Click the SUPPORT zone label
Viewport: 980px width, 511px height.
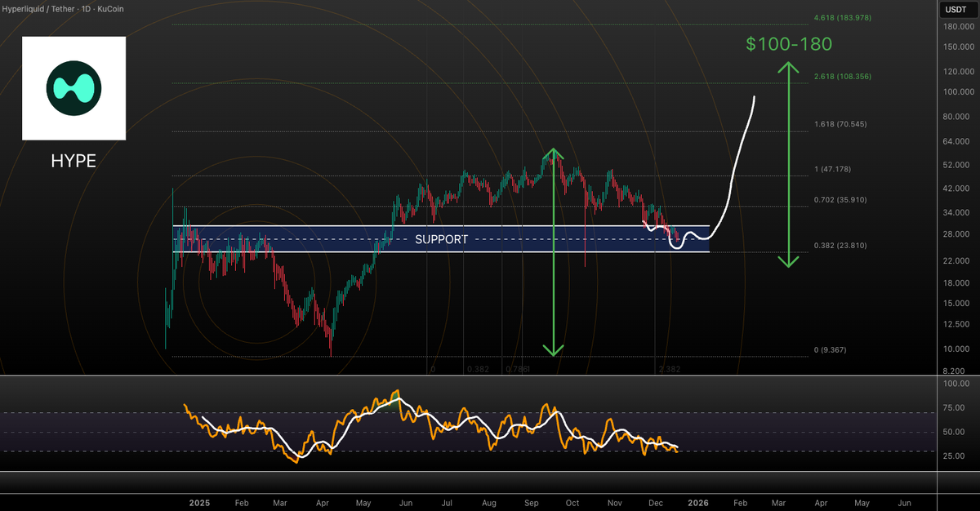coord(442,239)
